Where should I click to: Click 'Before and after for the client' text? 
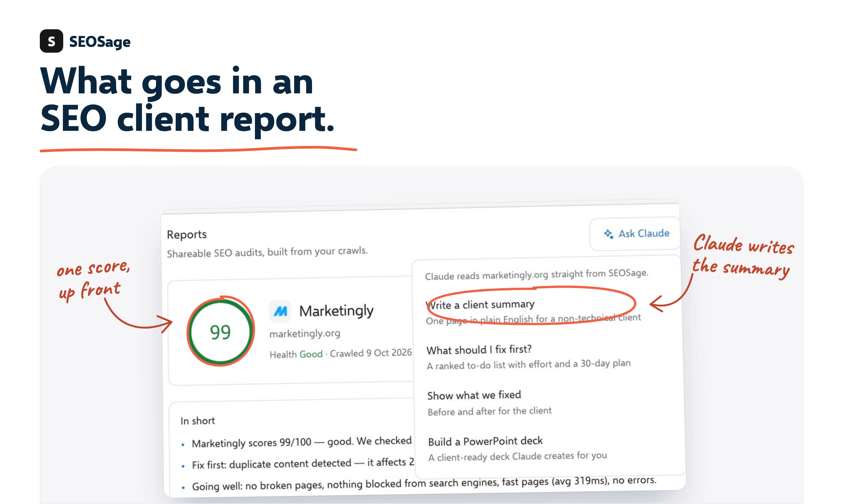(489, 411)
